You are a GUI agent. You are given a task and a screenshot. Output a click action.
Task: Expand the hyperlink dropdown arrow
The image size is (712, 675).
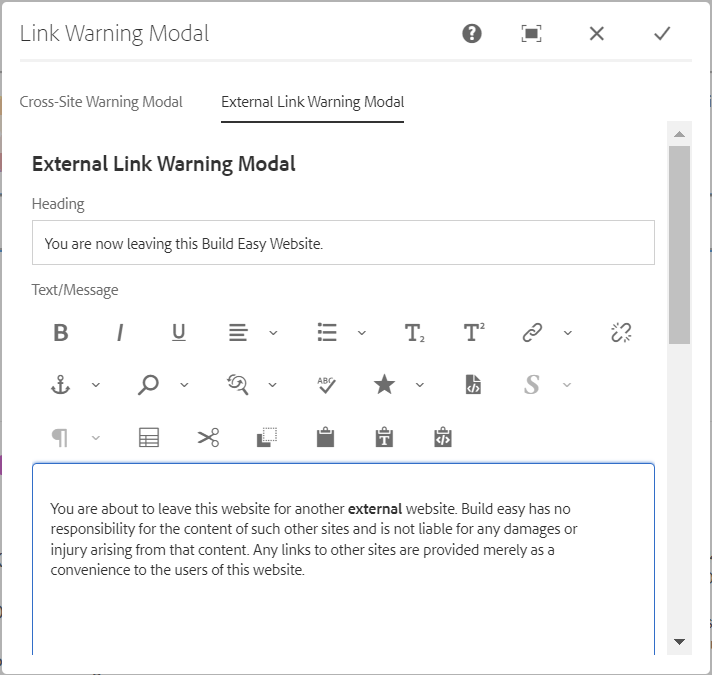568,333
